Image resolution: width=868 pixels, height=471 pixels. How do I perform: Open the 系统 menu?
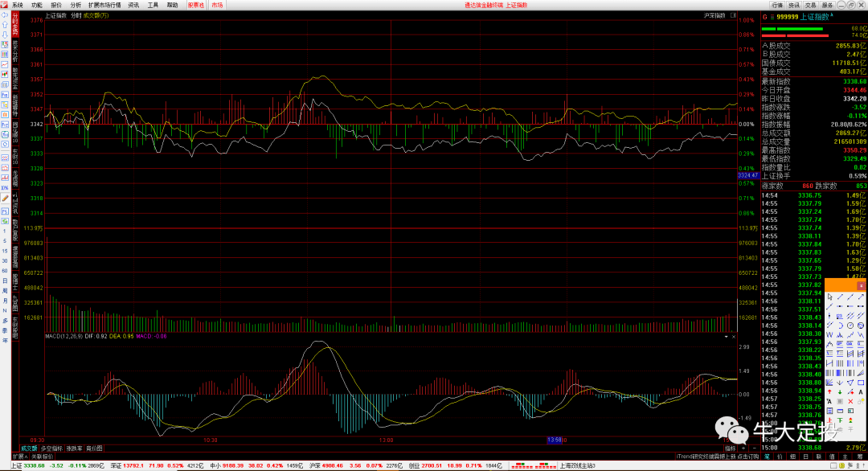18,5
